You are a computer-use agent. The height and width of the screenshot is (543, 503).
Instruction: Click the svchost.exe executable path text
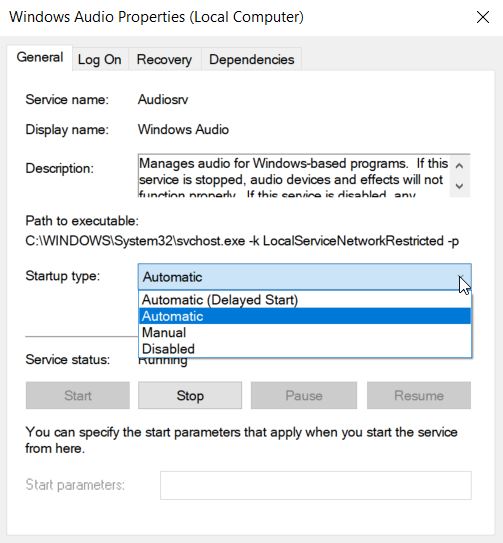[242, 241]
